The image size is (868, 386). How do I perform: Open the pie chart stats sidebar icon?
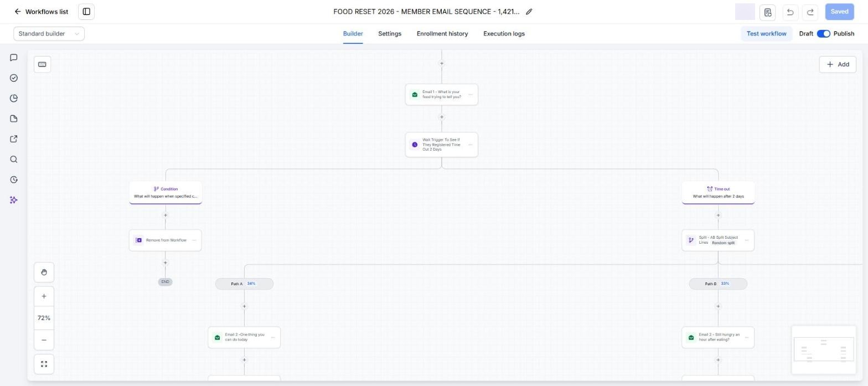(14, 99)
